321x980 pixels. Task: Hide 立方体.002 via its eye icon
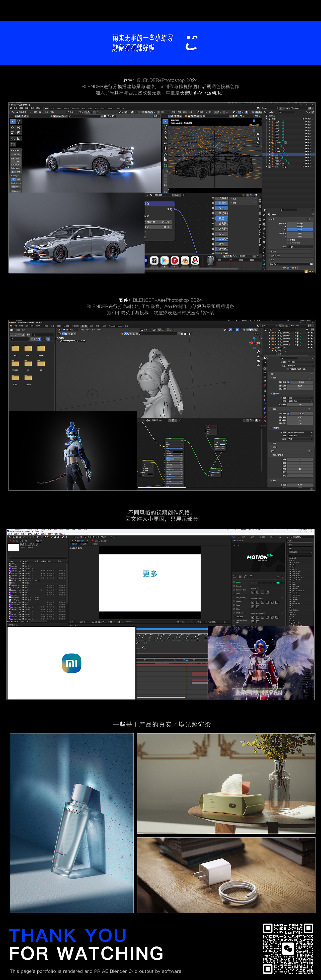pyautogui.click(x=306, y=155)
